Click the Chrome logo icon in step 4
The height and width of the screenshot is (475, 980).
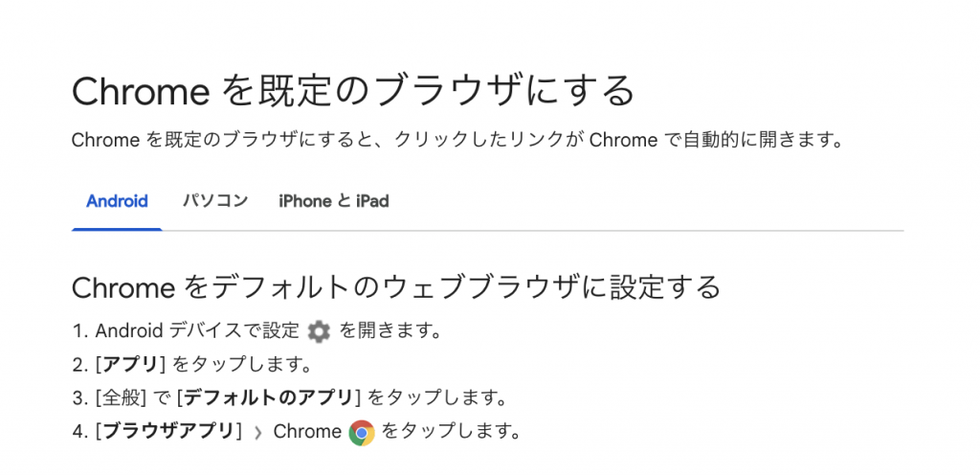point(361,433)
